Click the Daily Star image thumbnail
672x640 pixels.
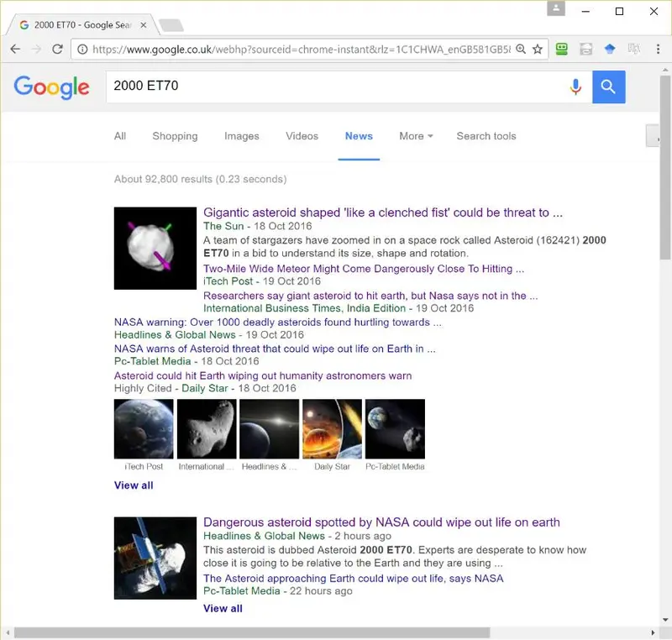[332, 429]
